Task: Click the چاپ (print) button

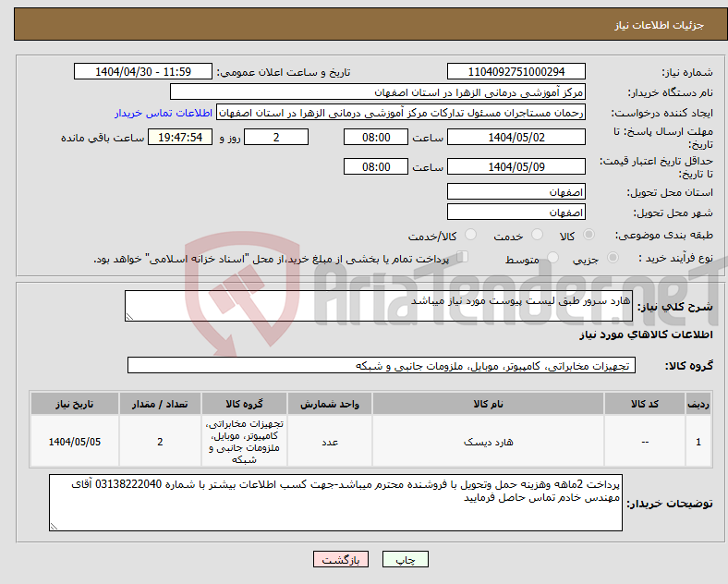Action: point(405,559)
